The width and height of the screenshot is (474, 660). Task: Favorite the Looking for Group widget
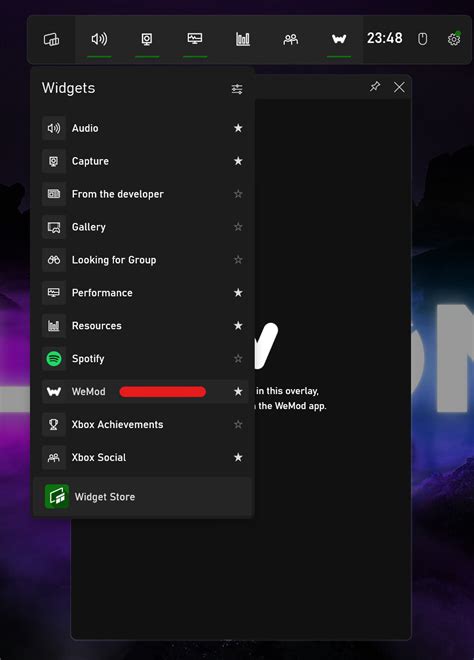click(x=238, y=260)
